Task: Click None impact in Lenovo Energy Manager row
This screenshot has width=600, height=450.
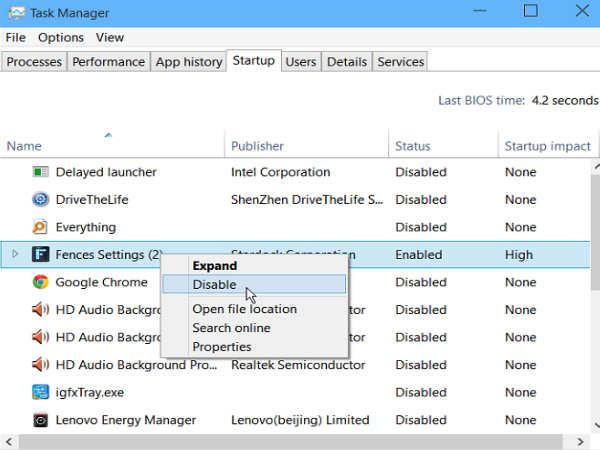Action: click(x=520, y=420)
